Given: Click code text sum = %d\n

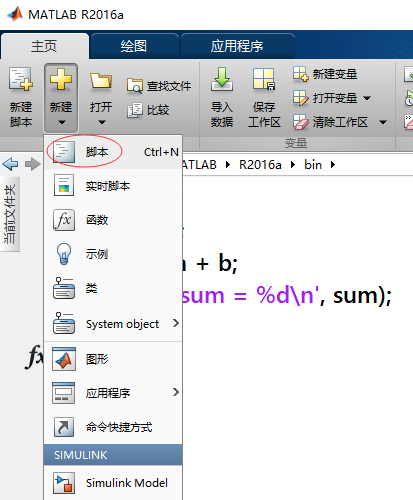Looking at the screenshot, I should (x=248, y=295).
